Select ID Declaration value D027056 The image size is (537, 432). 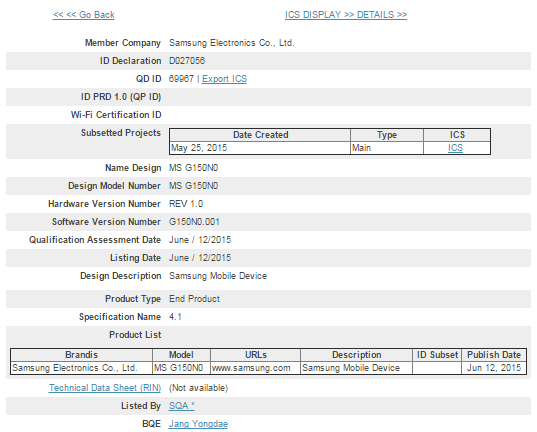[x=187, y=61]
